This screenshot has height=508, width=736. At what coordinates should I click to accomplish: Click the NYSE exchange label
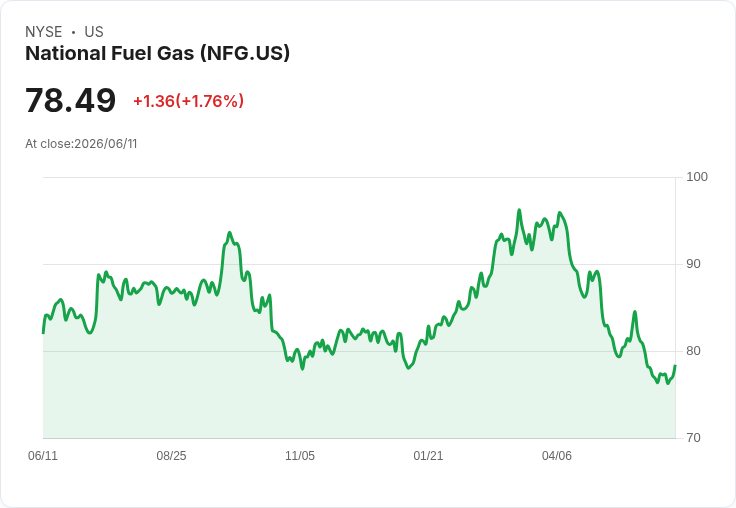coord(44,32)
